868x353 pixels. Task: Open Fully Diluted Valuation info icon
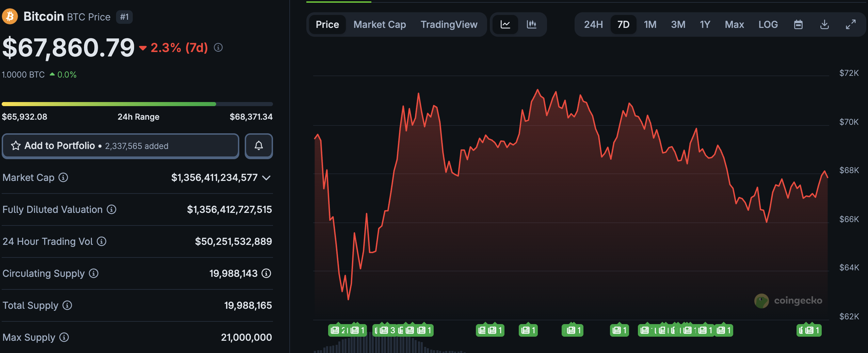pyautogui.click(x=111, y=209)
